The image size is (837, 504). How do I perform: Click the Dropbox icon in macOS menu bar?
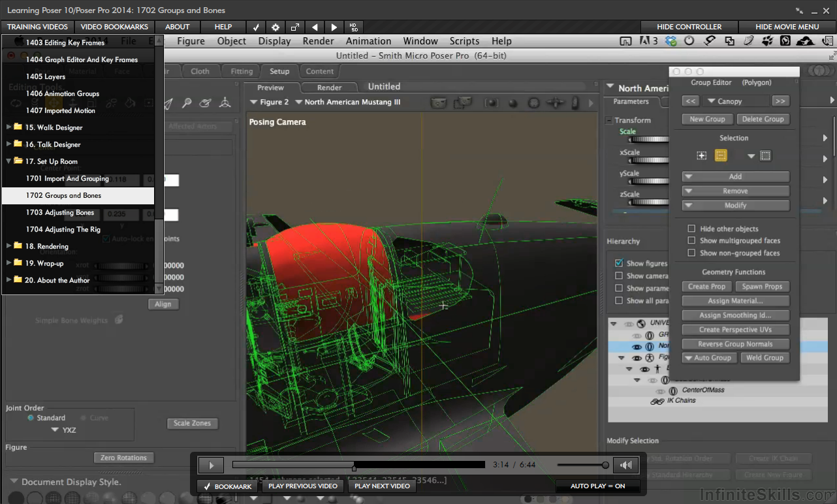(671, 41)
